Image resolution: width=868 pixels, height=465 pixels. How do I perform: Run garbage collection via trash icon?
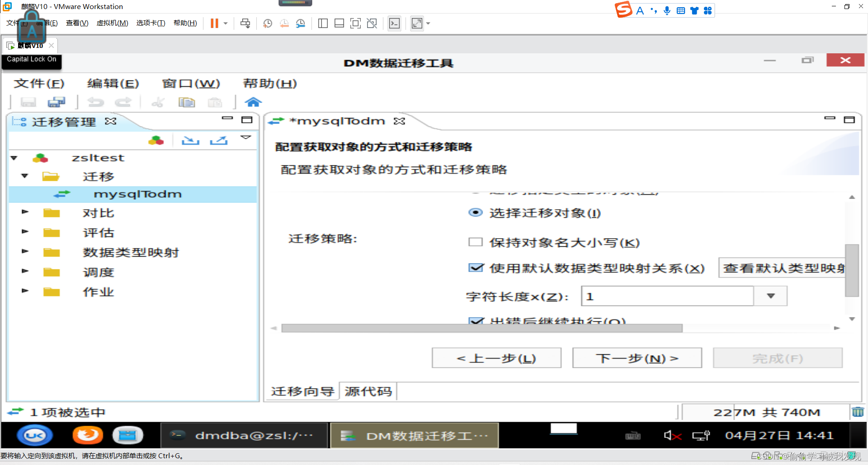tap(858, 412)
